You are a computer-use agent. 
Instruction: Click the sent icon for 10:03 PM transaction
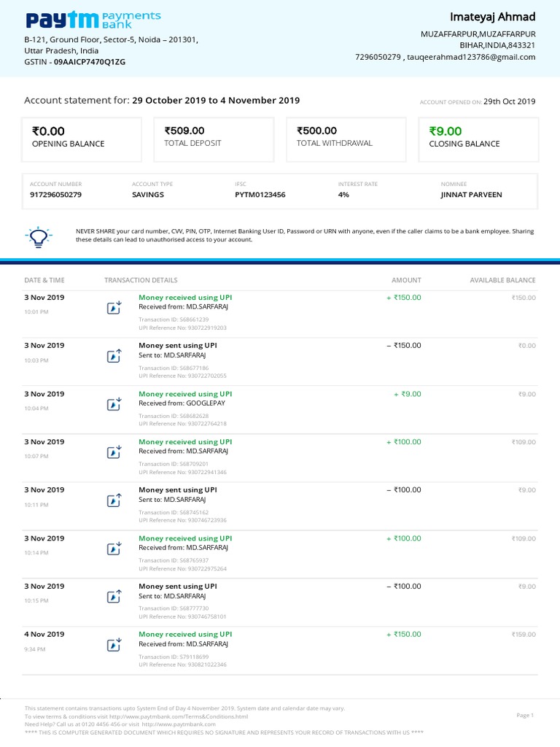[x=114, y=356]
